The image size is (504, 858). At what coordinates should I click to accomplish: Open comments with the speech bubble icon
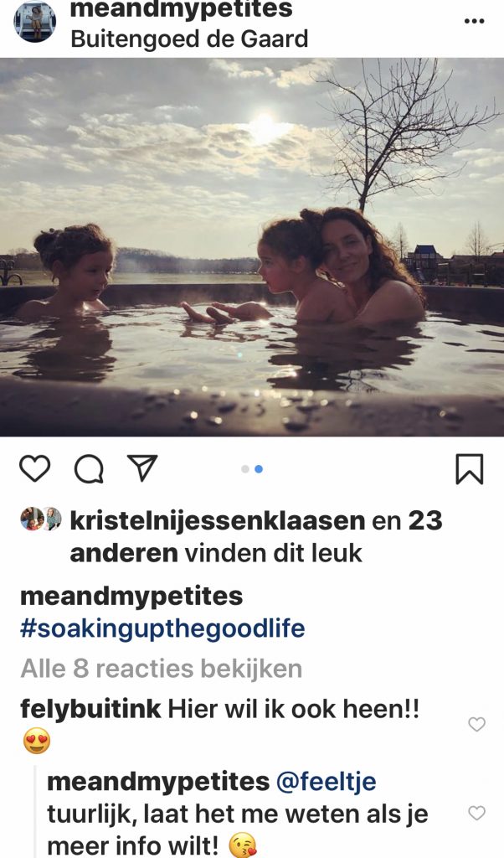click(89, 469)
